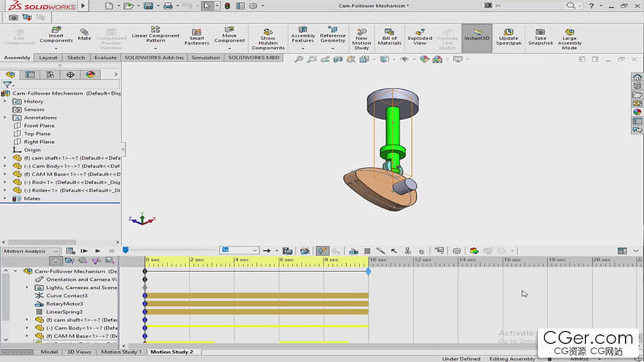644x362 pixels.
Task: Click Smart Fasteners icon
Action: tap(197, 37)
